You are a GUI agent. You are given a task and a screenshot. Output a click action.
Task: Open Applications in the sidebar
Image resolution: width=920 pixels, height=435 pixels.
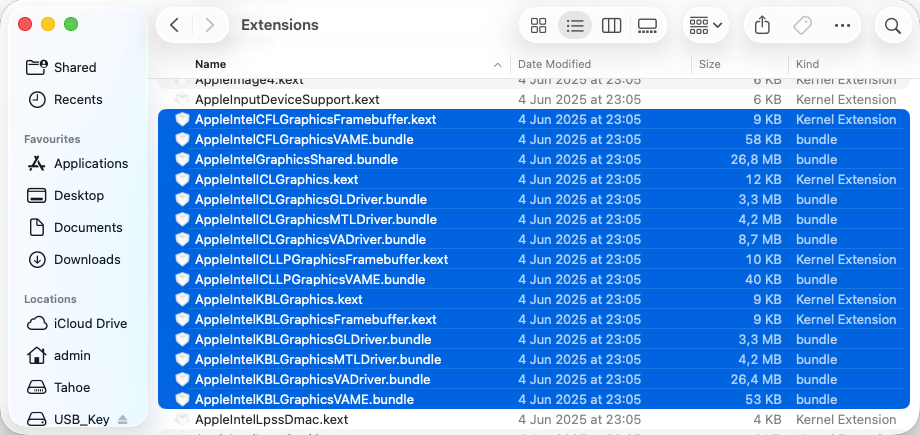[91, 164]
